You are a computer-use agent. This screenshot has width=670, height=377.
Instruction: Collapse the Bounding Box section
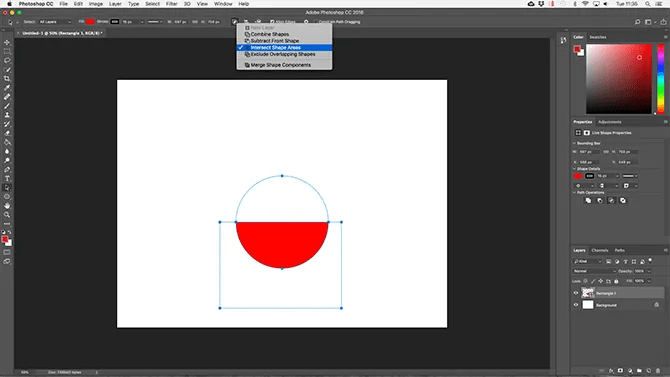pos(574,143)
